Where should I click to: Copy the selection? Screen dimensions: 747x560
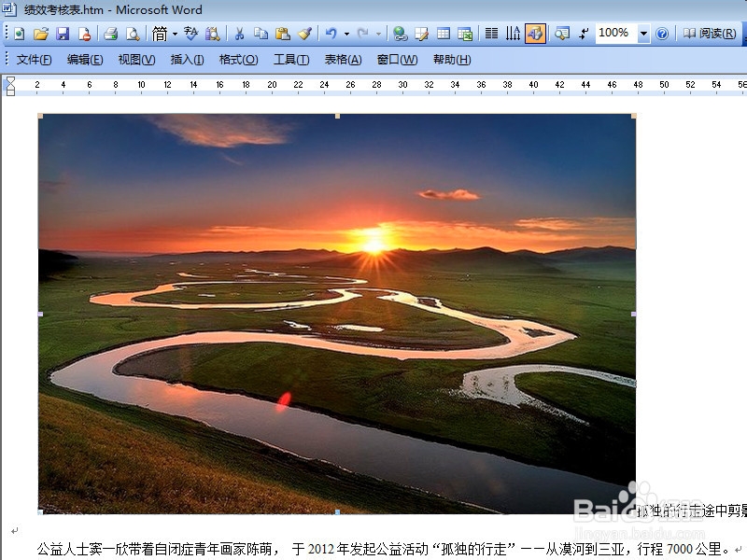(x=261, y=34)
